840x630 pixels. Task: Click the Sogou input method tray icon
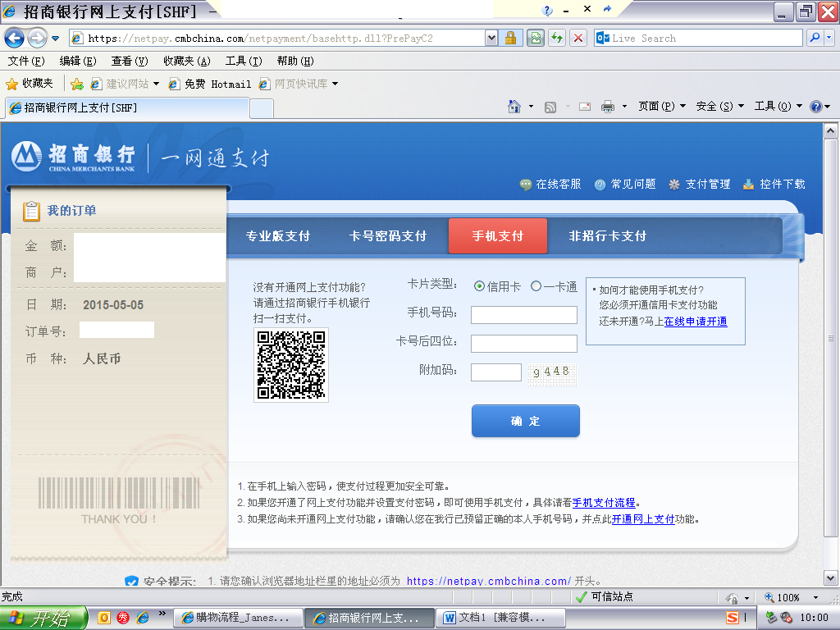point(733,618)
